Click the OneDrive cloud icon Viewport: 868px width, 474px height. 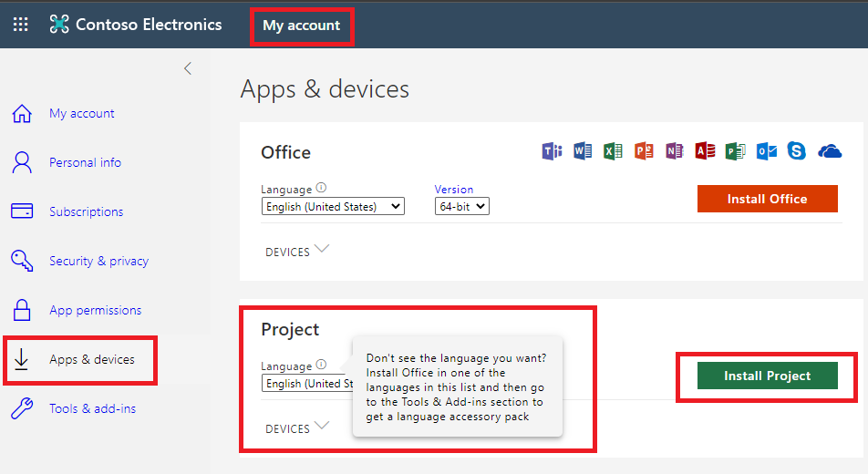(830, 151)
